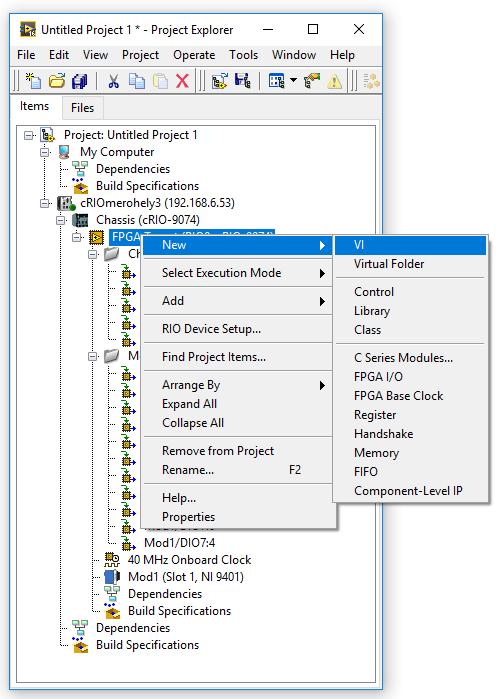Click the yellow warning triangle icon
The width and height of the screenshot is (498, 699).
[334, 81]
